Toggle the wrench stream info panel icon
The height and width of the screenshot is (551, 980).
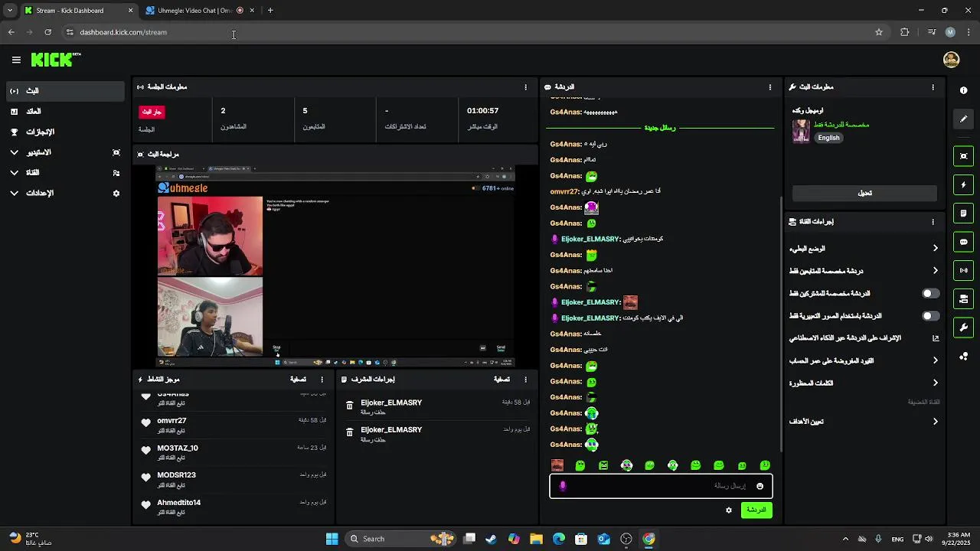[x=963, y=328]
